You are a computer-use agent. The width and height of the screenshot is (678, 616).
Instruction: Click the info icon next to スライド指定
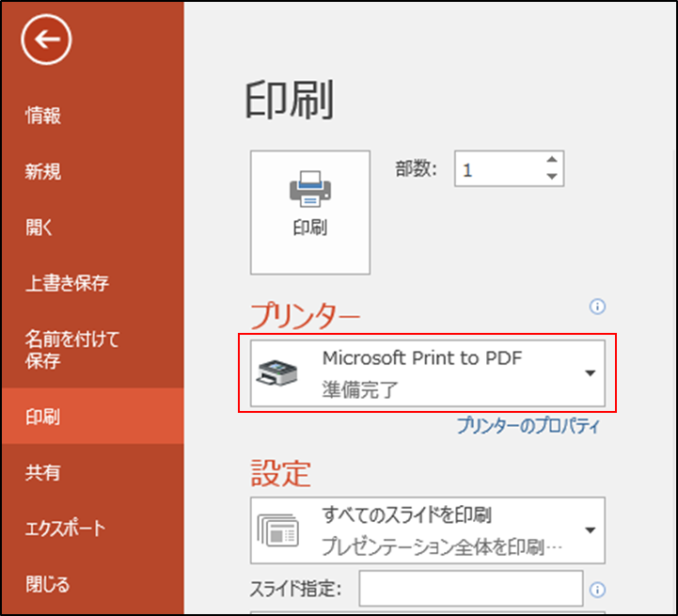(597, 590)
